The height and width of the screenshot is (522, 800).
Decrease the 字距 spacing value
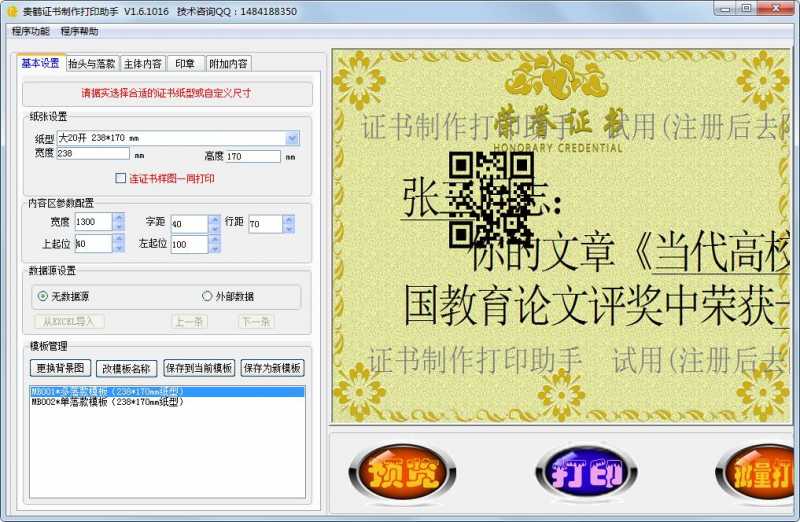coord(215,229)
